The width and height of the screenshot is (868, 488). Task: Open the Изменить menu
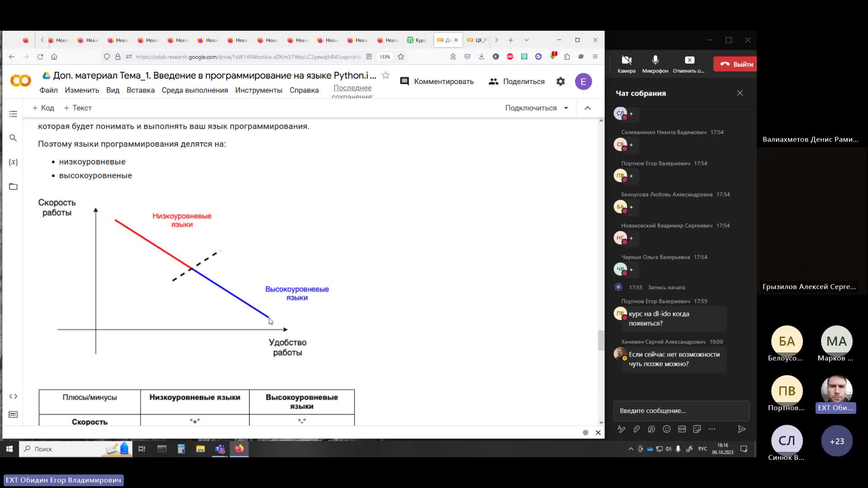pos(82,90)
